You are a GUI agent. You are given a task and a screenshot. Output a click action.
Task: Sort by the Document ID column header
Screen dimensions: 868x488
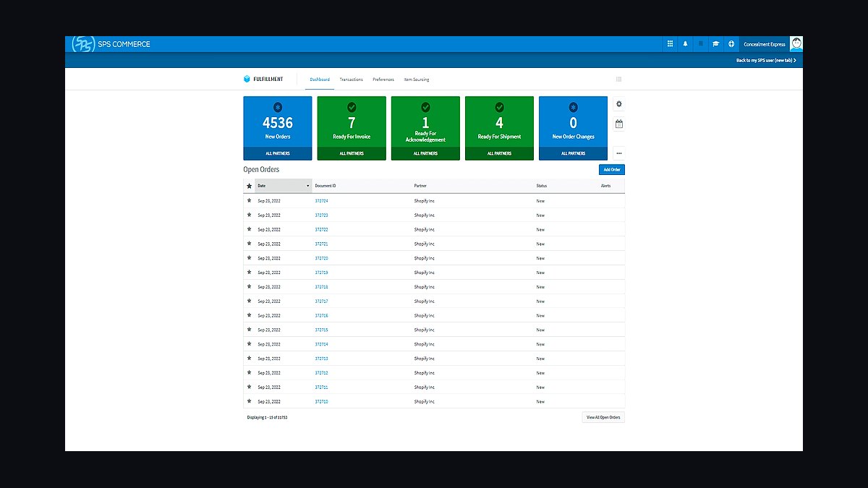[x=325, y=186]
